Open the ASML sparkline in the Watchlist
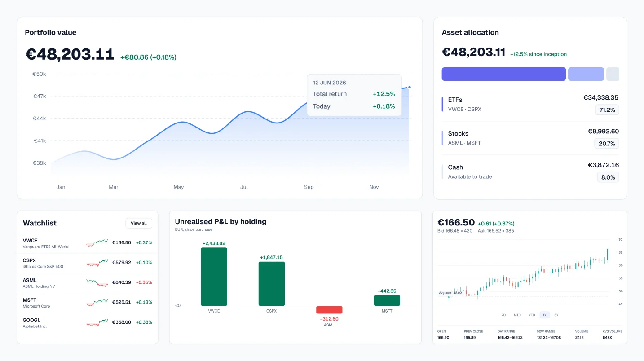Screen dimensions: 644x361 [x=97, y=282]
